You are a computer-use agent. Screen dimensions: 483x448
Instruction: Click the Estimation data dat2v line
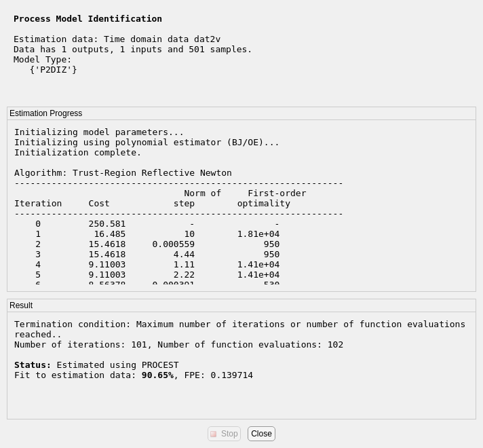(x=117, y=39)
